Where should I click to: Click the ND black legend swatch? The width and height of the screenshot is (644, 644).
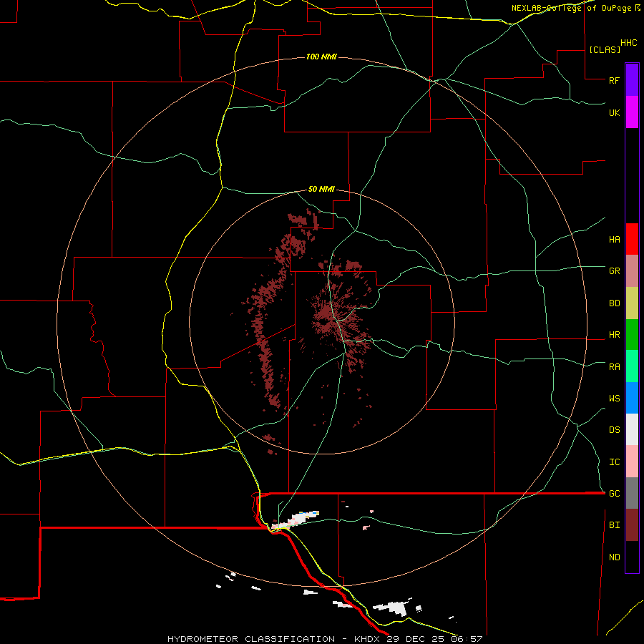(632, 557)
